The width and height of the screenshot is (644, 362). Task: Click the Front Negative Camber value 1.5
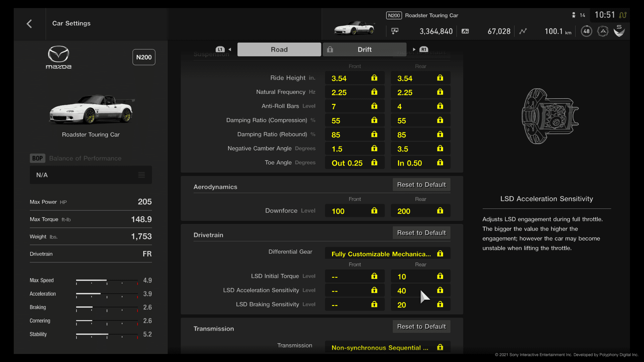tap(337, 149)
